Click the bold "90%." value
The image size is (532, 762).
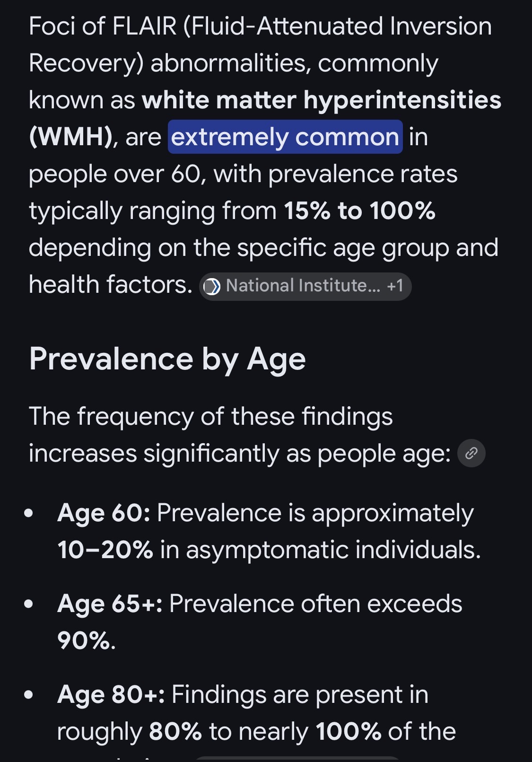86,641
